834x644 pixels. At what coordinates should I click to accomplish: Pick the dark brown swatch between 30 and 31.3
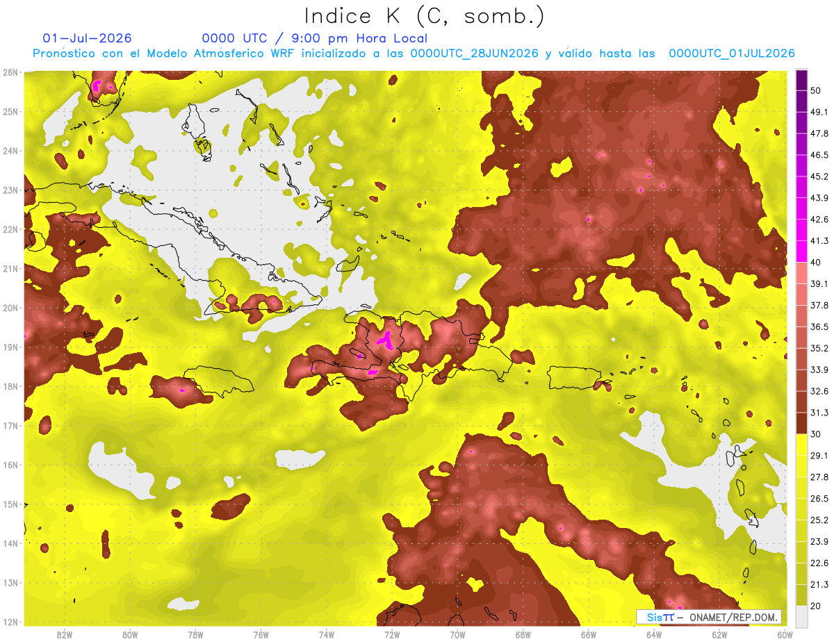(801, 423)
